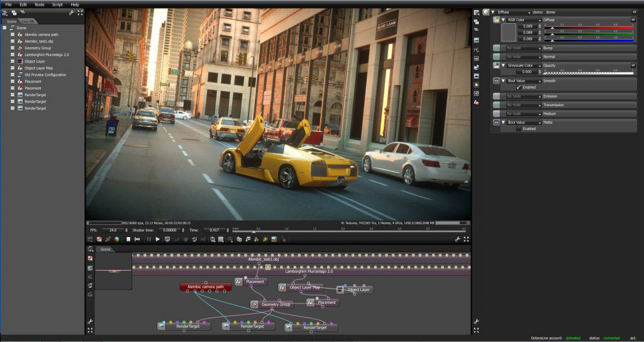Click the FPS value field
Viewport: 644px width, 342px height.
click(113, 230)
